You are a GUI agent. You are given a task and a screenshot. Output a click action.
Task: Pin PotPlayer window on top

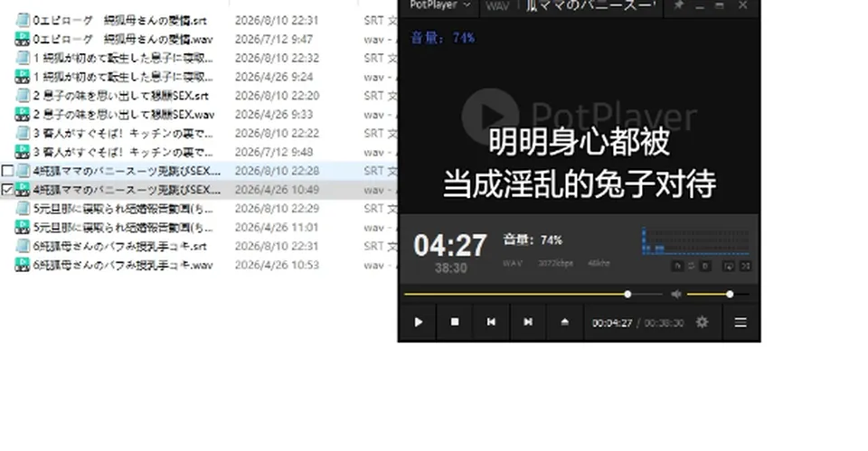[x=679, y=5]
